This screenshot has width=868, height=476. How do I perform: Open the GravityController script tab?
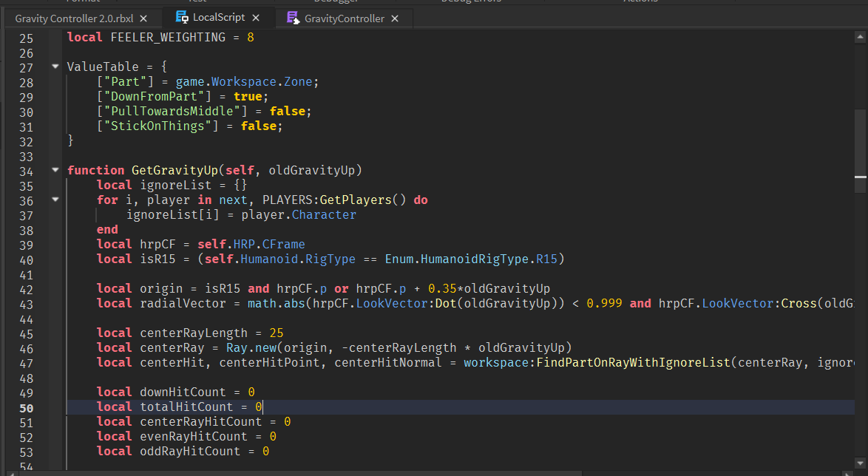(x=344, y=18)
